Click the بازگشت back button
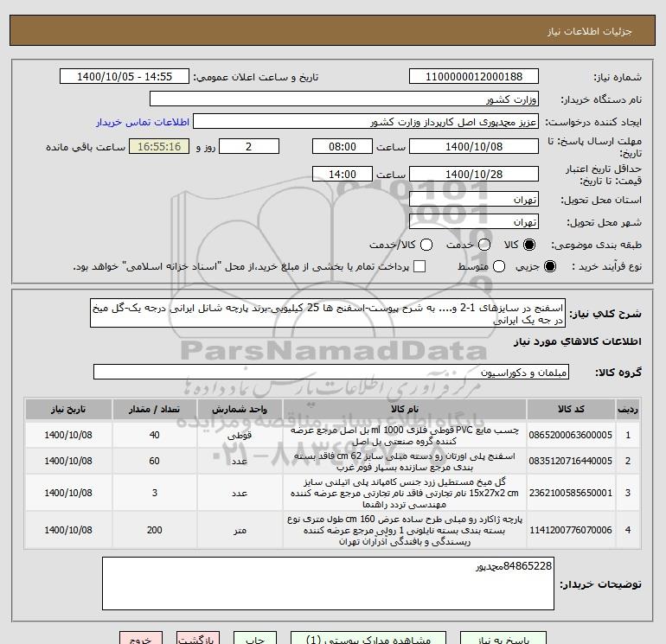 point(198,639)
